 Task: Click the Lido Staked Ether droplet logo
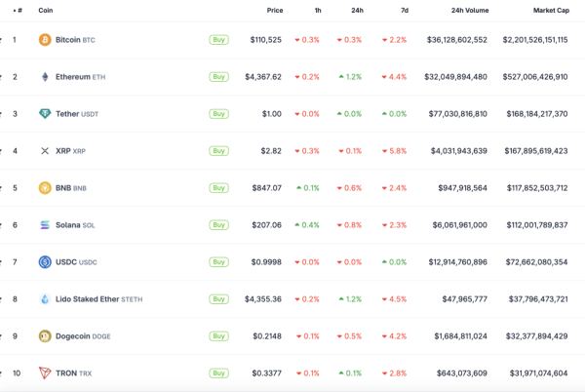tap(45, 299)
